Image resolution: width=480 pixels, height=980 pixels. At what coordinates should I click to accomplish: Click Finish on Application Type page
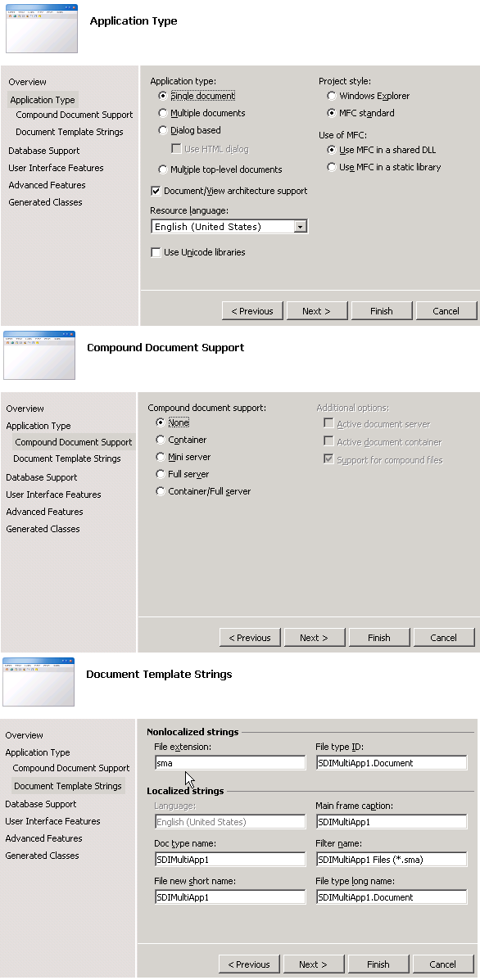coord(381,310)
